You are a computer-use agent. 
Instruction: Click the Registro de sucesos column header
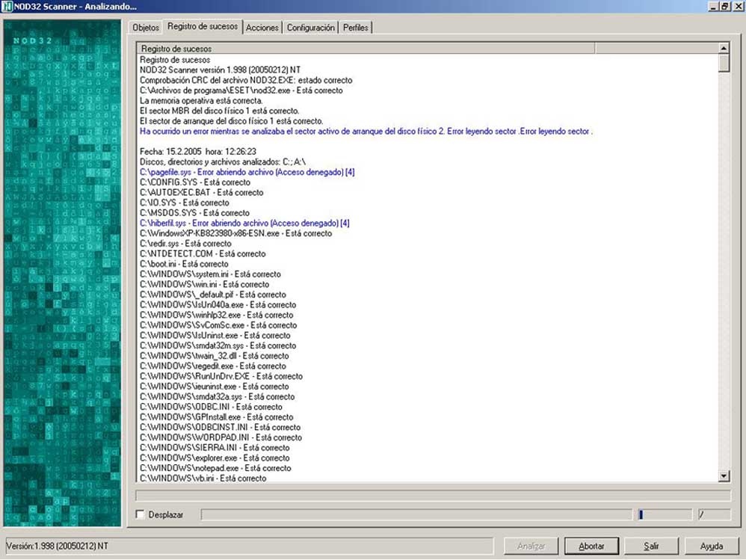coord(366,48)
